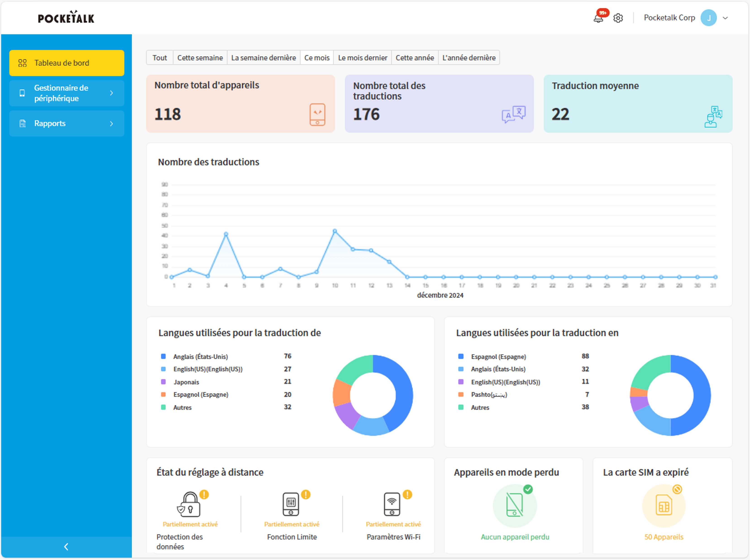The height and width of the screenshot is (560, 750).
Task: Select the Tout period tab
Action: tap(159, 58)
